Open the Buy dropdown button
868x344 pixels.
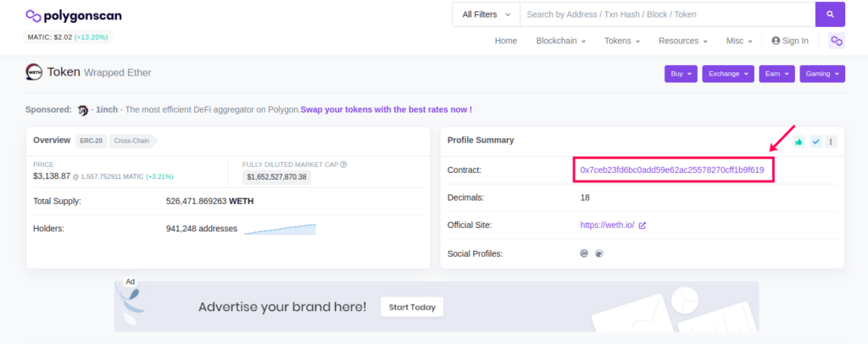coord(681,74)
